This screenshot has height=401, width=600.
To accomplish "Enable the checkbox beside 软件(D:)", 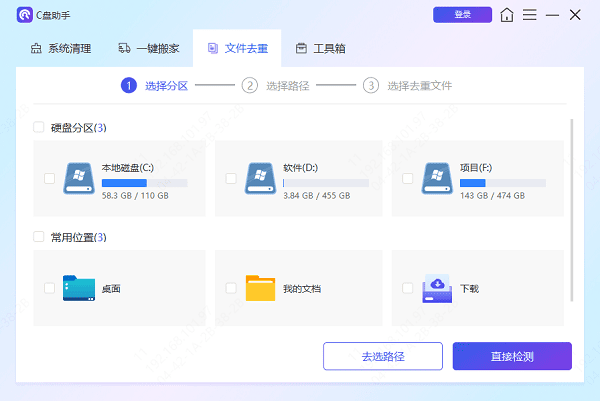I will [x=231, y=179].
